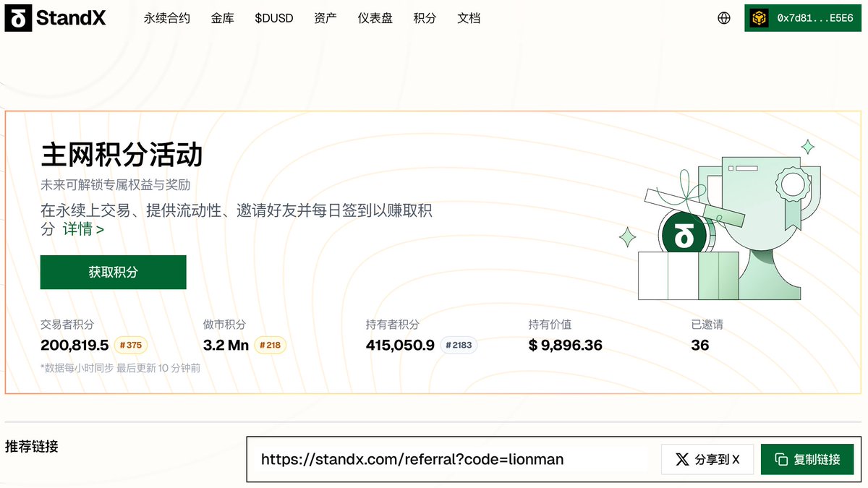
Task: Click the invited count 36
Action: point(700,345)
